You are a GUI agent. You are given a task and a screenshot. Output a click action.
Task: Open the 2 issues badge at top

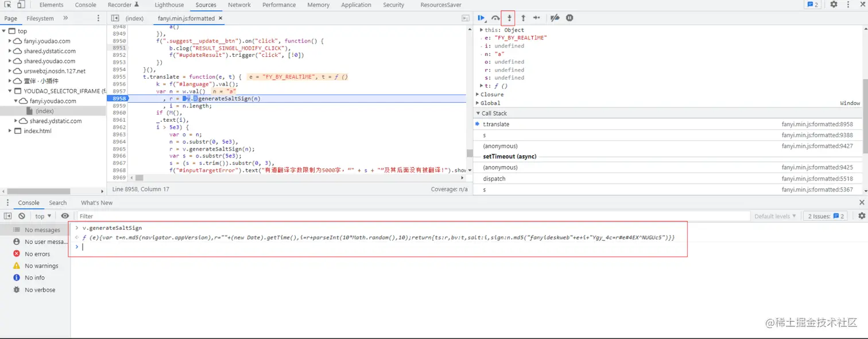812,5
